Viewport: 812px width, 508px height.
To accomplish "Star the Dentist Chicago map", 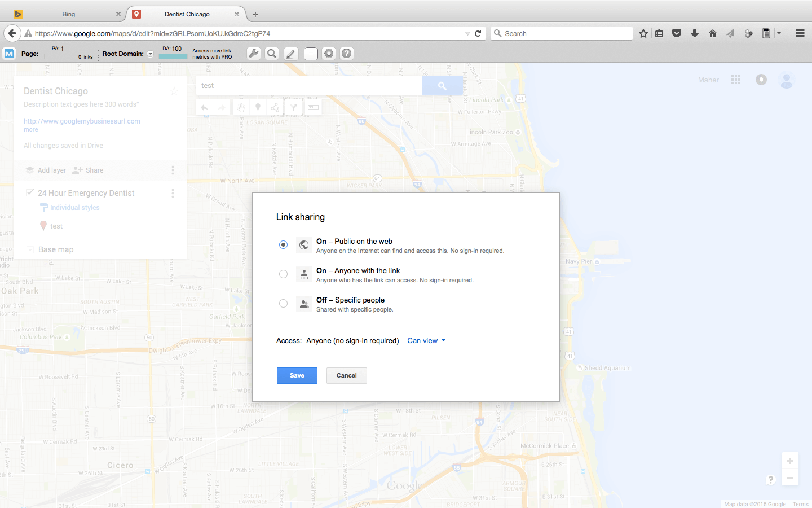I will pos(174,91).
